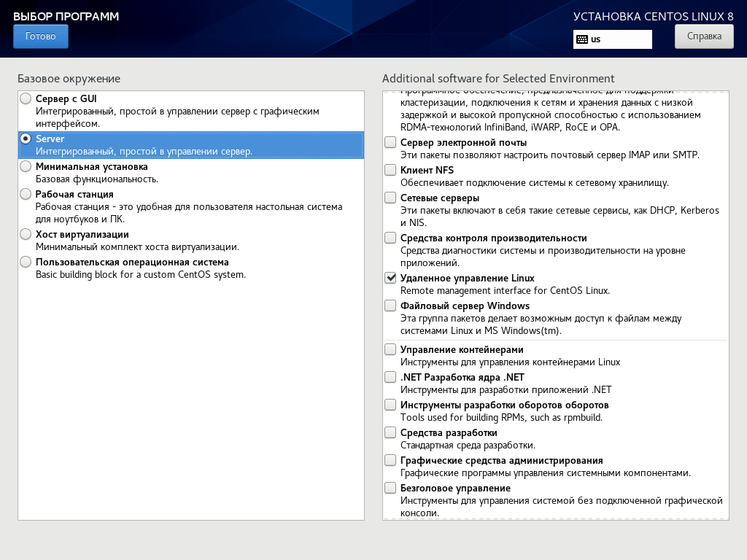
Task: Click the Инструменты для управления контейнерами Linux text
Action: click(x=510, y=362)
